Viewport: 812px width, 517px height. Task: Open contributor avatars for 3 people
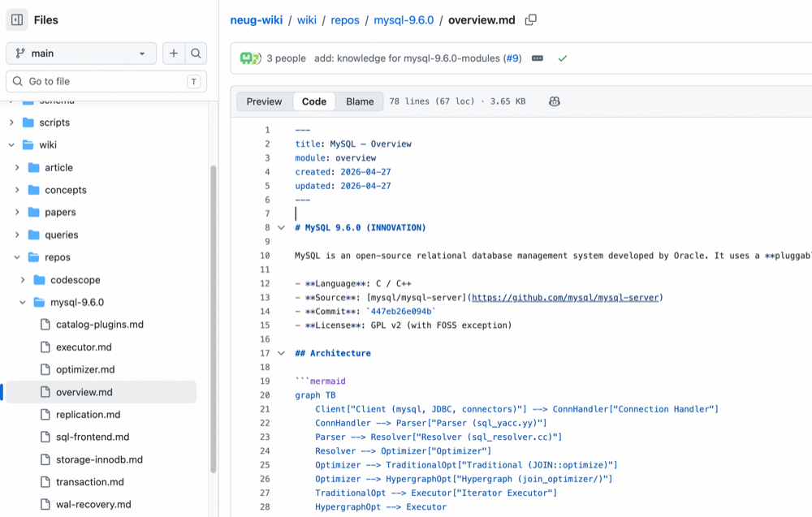pyautogui.click(x=250, y=58)
